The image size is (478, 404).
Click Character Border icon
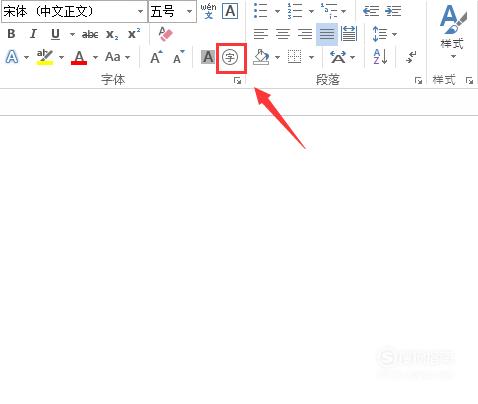230,12
